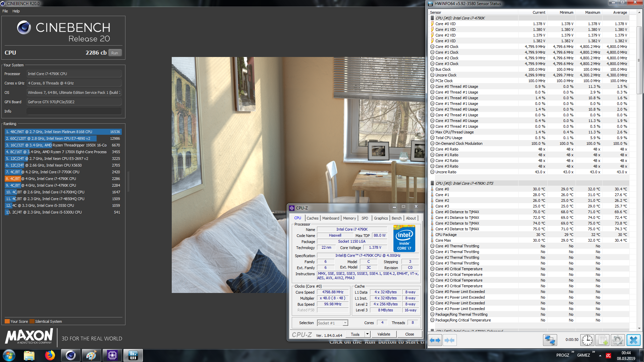Click the Tools button in CPU-Z
644x362 pixels.
[355, 334]
